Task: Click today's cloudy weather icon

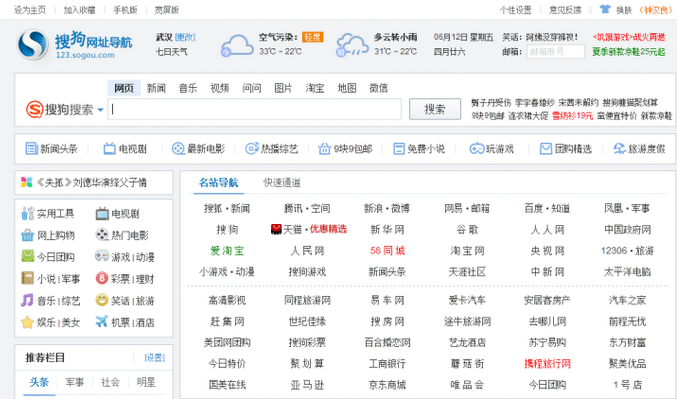Action: pyautogui.click(x=237, y=46)
